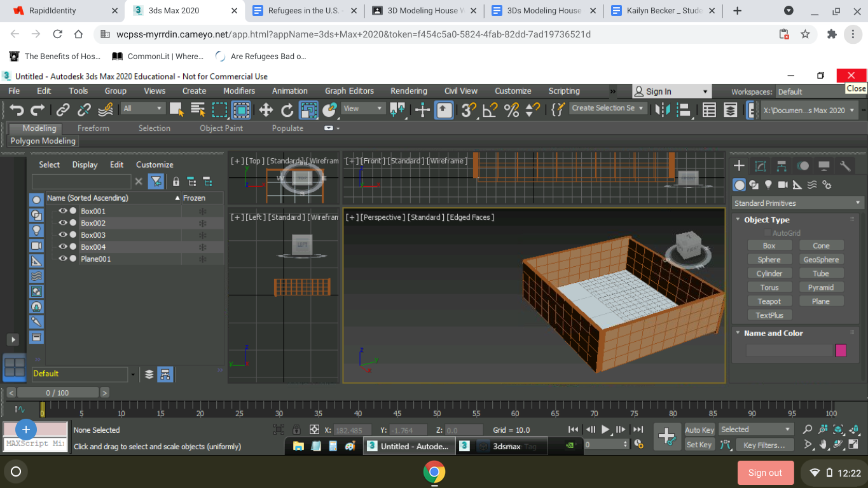The width and height of the screenshot is (868, 488).
Task: Select the Select and Rotate tool
Action: point(286,108)
